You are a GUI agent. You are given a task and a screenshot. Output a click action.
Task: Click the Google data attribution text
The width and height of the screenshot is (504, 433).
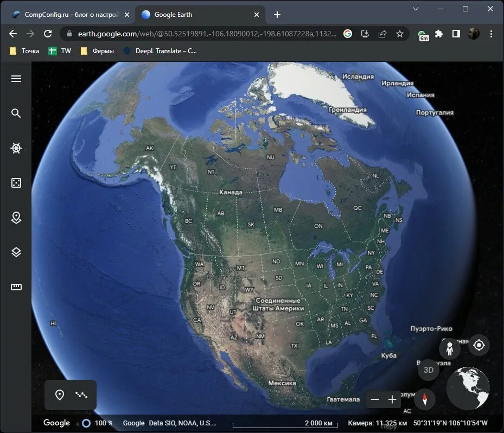tap(169, 423)
